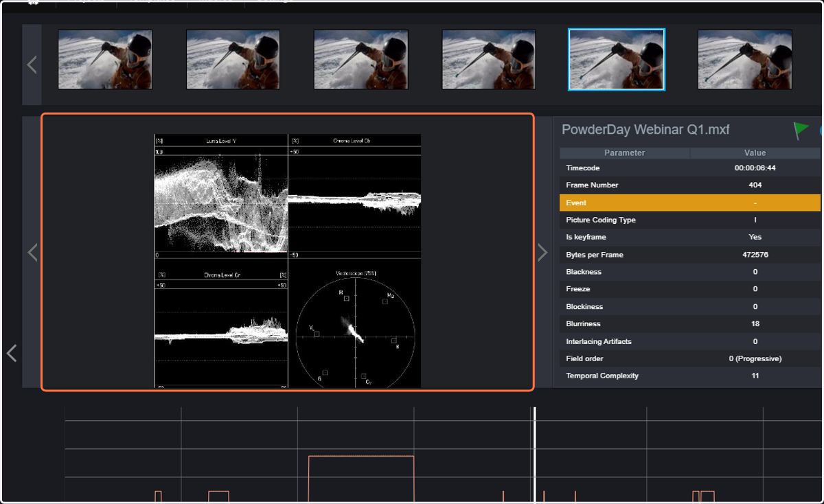Go to previous scope view with left chevron

(32, 252)
